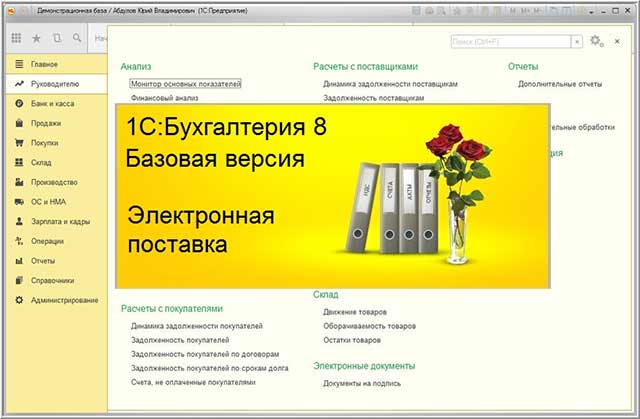The image size is (640, 419).
Task: Click the Операции icon
Action: 19,241
